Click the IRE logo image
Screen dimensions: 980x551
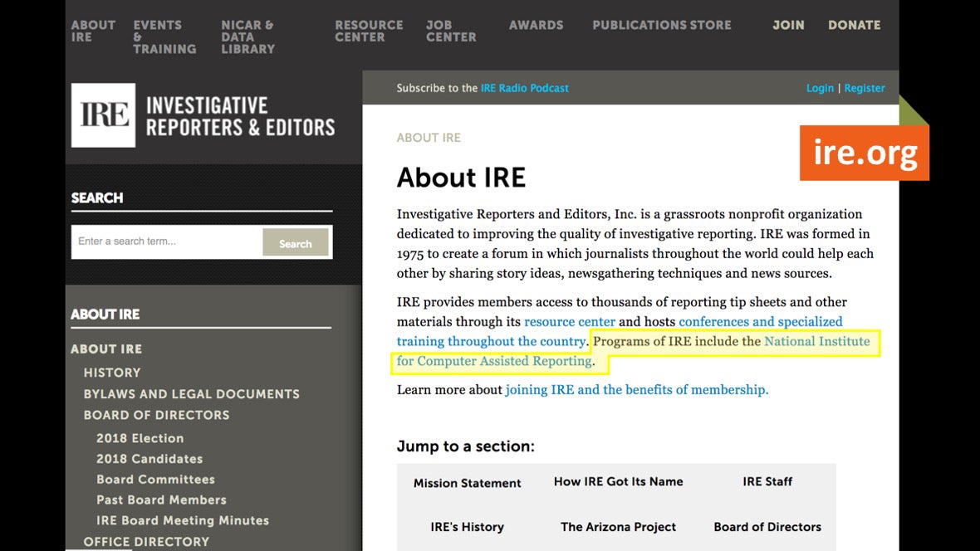coord(103,115)
